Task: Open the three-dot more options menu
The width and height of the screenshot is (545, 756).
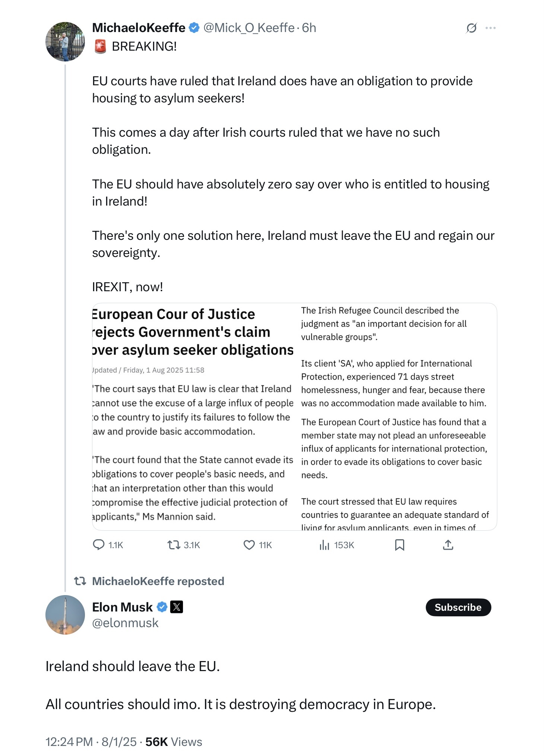Action: tap(491, 28)
